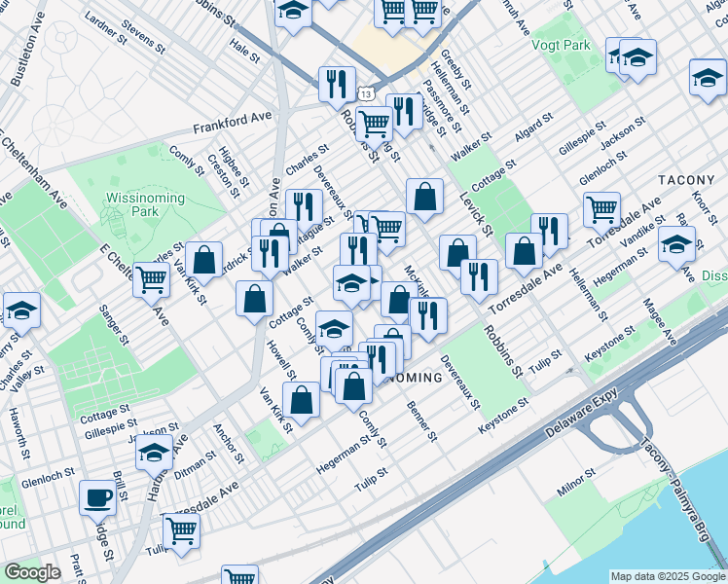The image size is (728, 584).
Task: Select the Frankford Ave label
Action: 233,122
